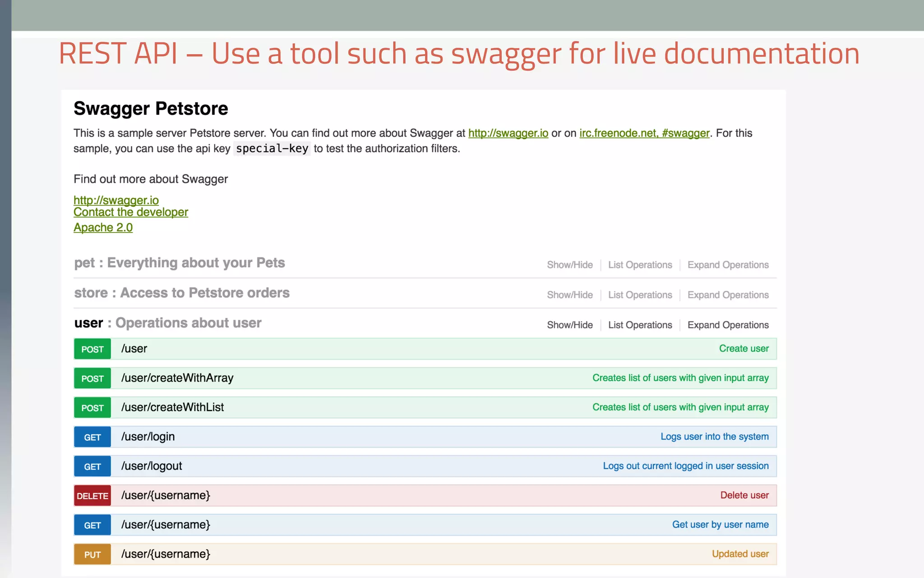The width and height of the screenshot is (924, 578).
Task: Click GET badge for /user/logout
Action: tap(92, 466)
